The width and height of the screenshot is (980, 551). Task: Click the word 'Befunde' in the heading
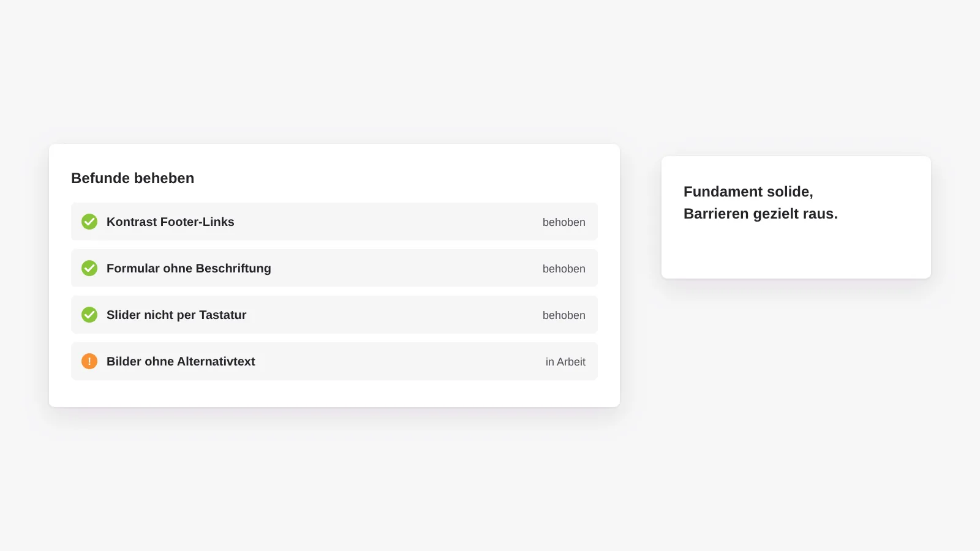click(100, 178)
